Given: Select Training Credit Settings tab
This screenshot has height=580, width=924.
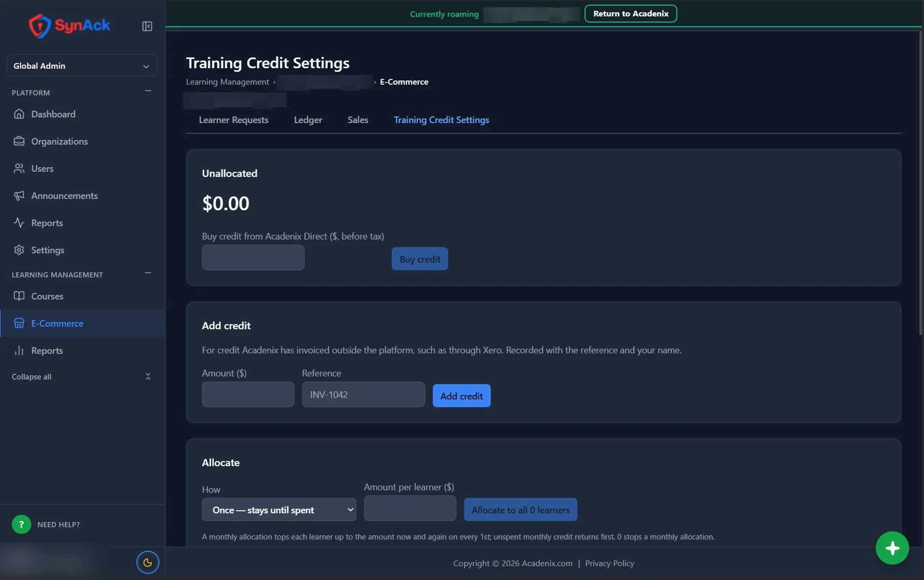Looking at the screenshot, I should pyautogui.click(x=441, y=119).
